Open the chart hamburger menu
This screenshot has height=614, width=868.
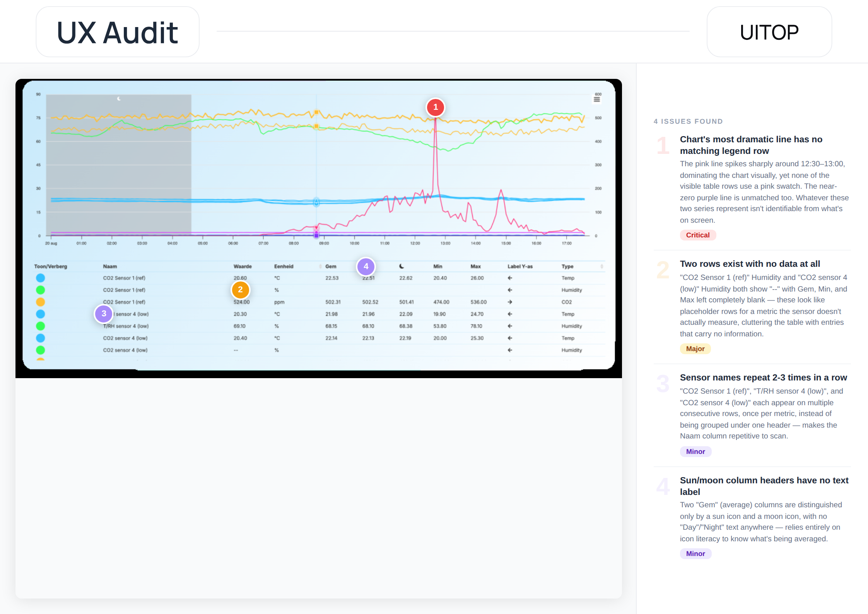(x=597, y=100)
